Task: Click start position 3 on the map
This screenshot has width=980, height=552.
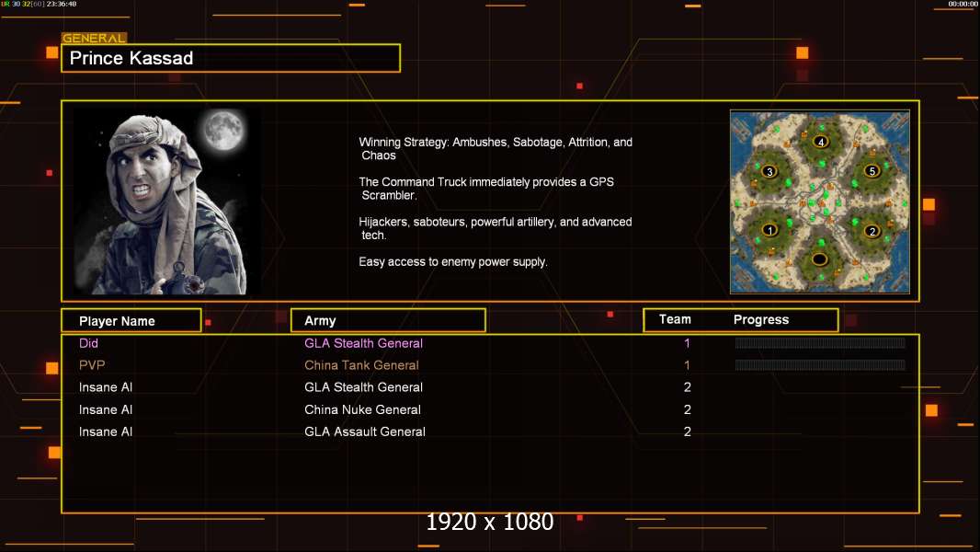Action: (x=769, y=171)
